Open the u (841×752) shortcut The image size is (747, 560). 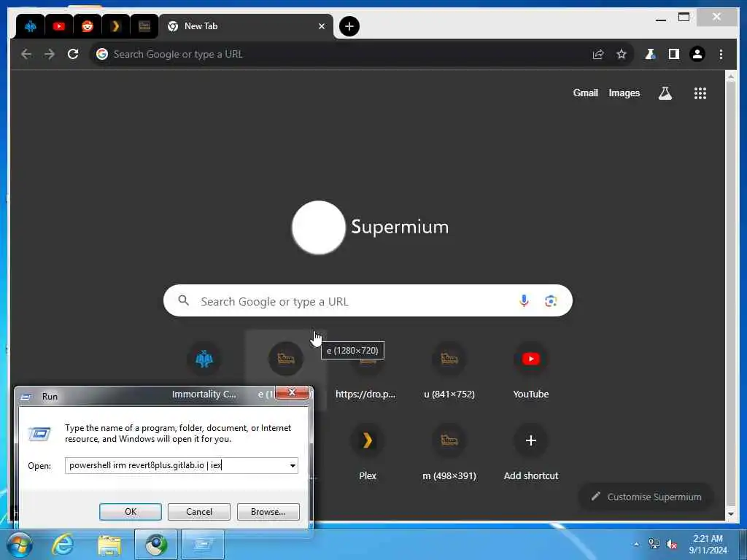(x=449, y=369)
